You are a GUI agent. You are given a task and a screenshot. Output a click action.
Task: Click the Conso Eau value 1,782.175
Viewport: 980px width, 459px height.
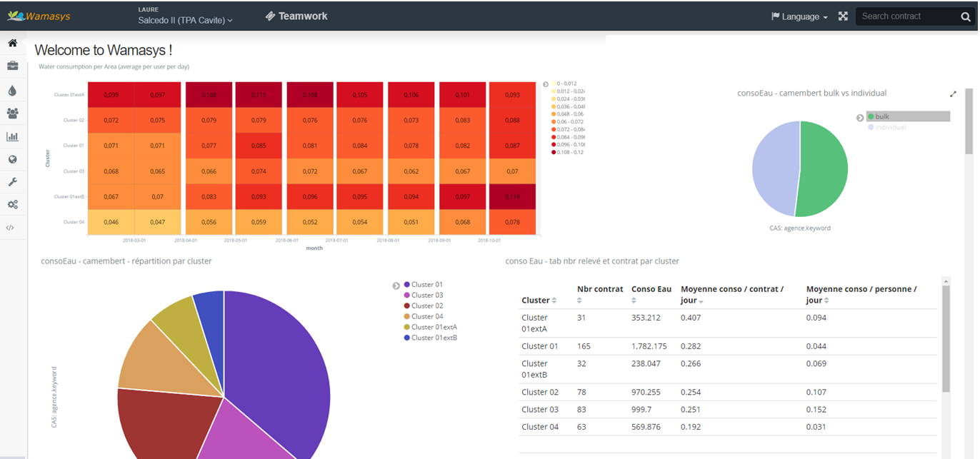[x=649, y=346]
